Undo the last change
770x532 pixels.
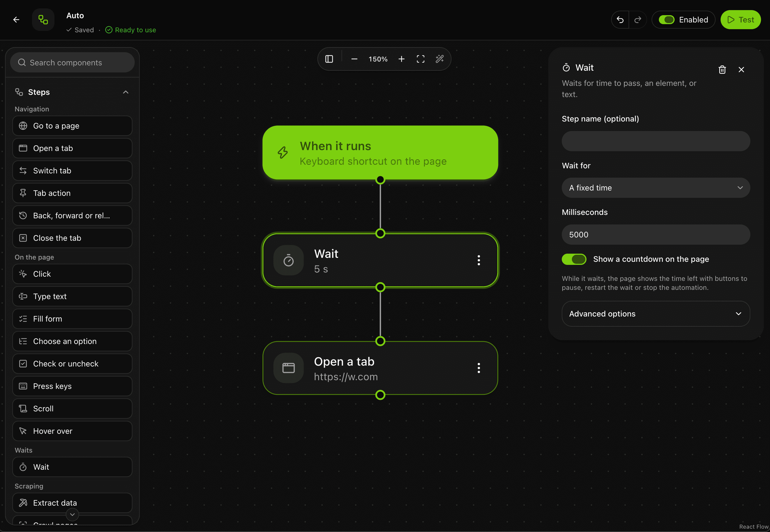click(x=620, y=20)
